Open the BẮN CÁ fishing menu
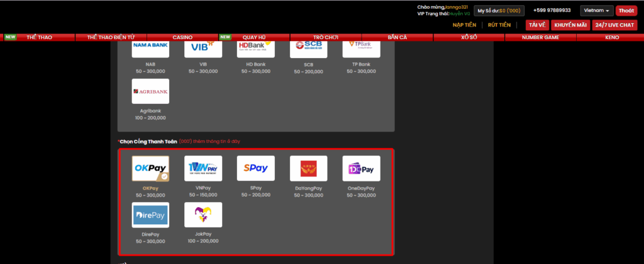Image resolution: width=644 pixels, height=264 pixels. (x=397, y=37)
